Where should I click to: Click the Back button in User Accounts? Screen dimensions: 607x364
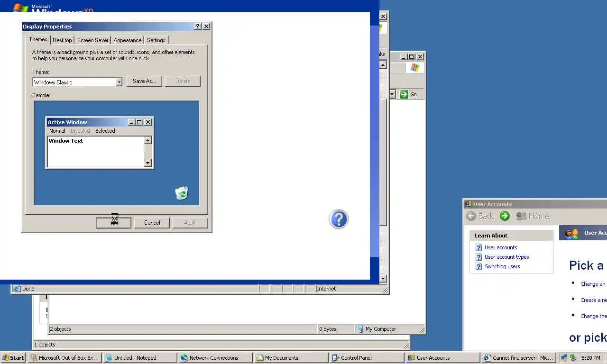pos(480,216)
